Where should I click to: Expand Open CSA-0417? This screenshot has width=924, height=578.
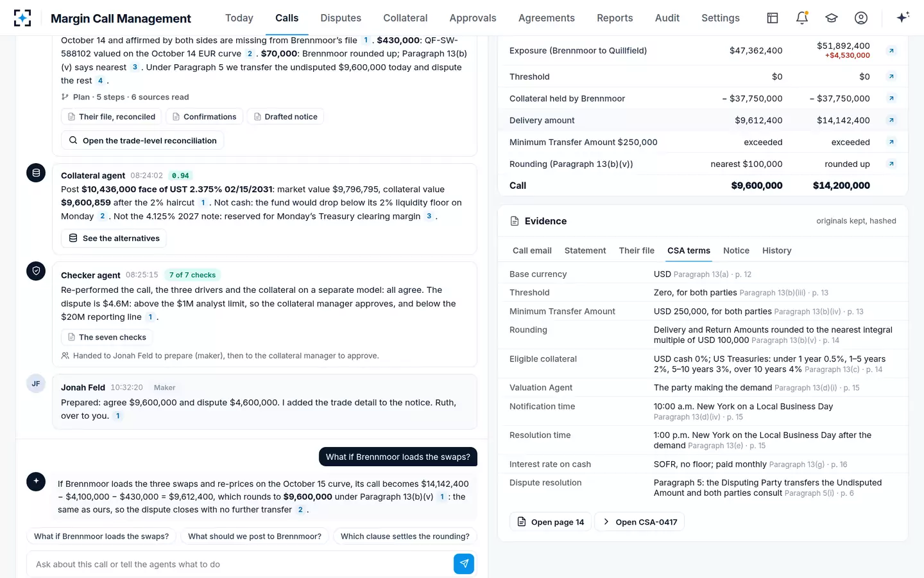(x=640, y=522)
